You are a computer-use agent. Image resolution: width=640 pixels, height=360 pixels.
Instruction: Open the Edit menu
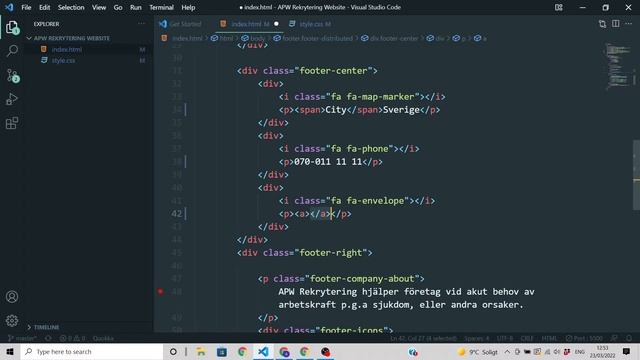click(x=44, y=7)
